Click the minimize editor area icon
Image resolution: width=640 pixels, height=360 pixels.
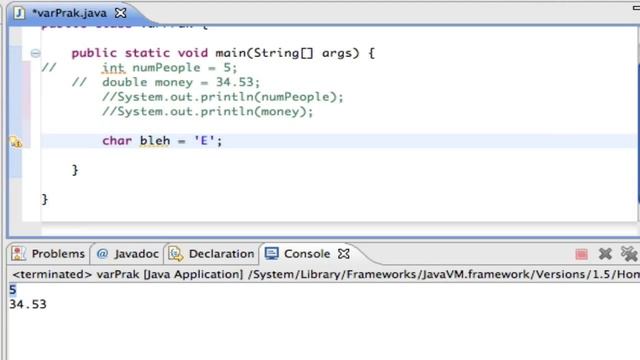click(636, 8)
